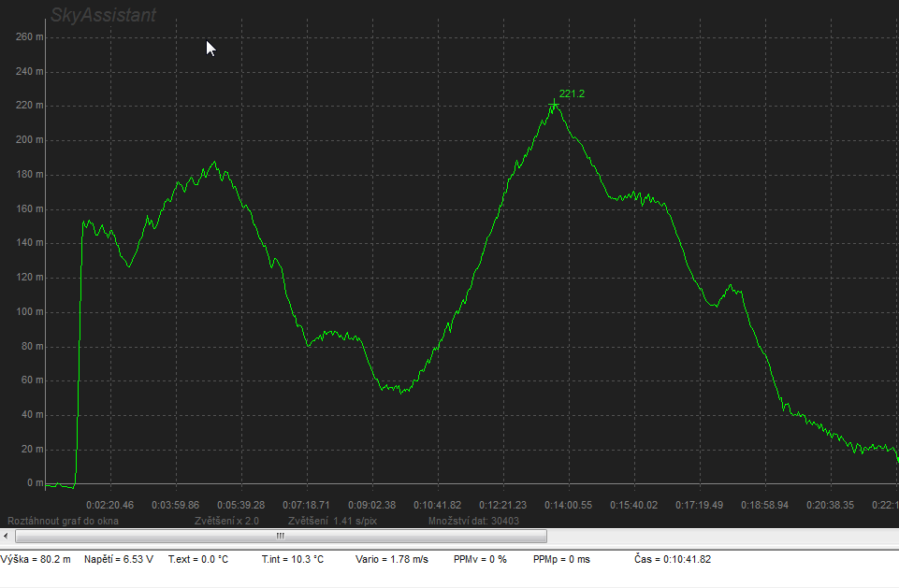Click the Čas = 0:10:41.82 status field
The image size is (899, 588).
(671, 559)
